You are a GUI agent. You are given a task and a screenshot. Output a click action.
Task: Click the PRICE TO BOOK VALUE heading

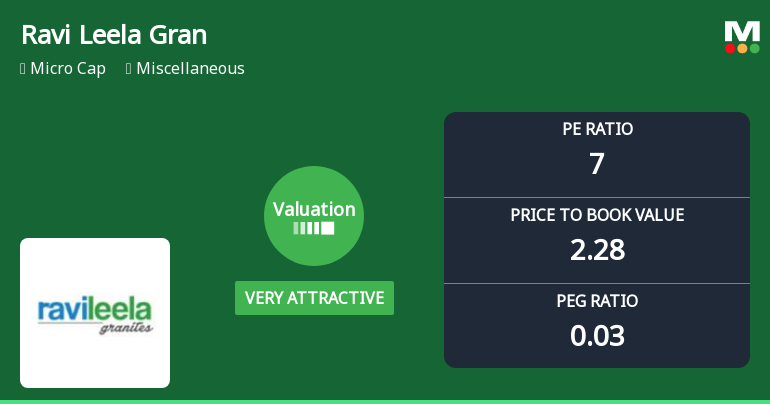pos(597,215)
